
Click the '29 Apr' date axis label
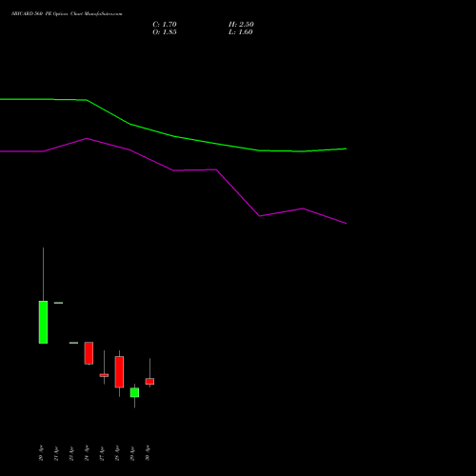132,453
